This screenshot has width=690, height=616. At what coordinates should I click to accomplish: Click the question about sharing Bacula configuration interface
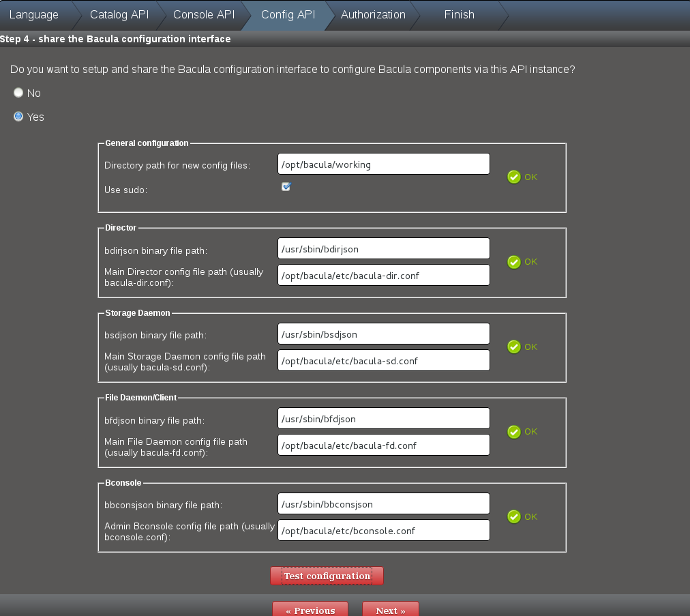click(292, 70)
